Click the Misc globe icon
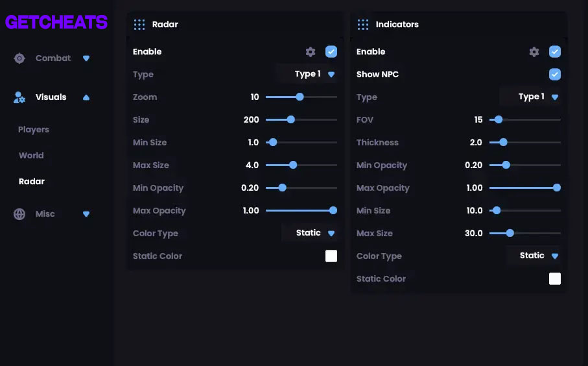 19,214
